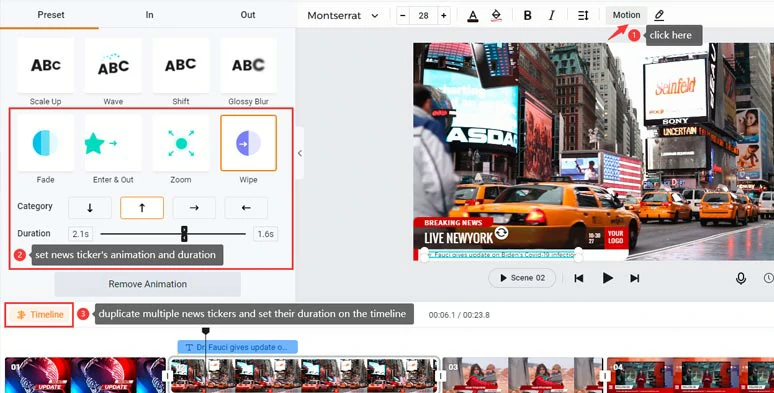Set wipe direction to down arrow
774x393 pixels.
(x=90, y=208)
